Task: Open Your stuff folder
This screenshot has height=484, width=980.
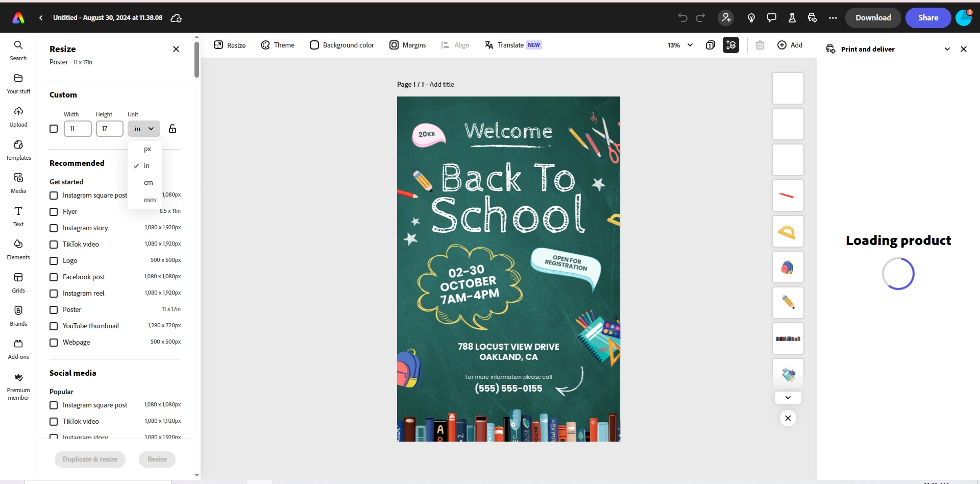Action: [18, 84]
